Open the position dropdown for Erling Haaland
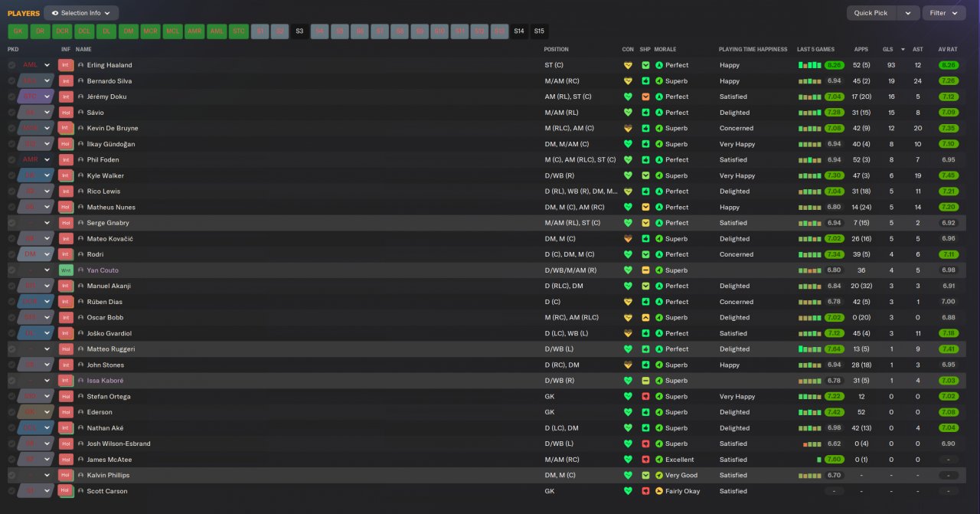This screenshot has width=980, height=514. (47, 65)
